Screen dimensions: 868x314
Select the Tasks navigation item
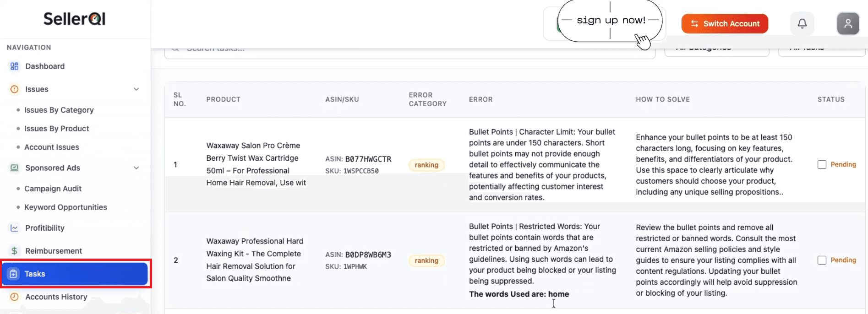(75, 274)
